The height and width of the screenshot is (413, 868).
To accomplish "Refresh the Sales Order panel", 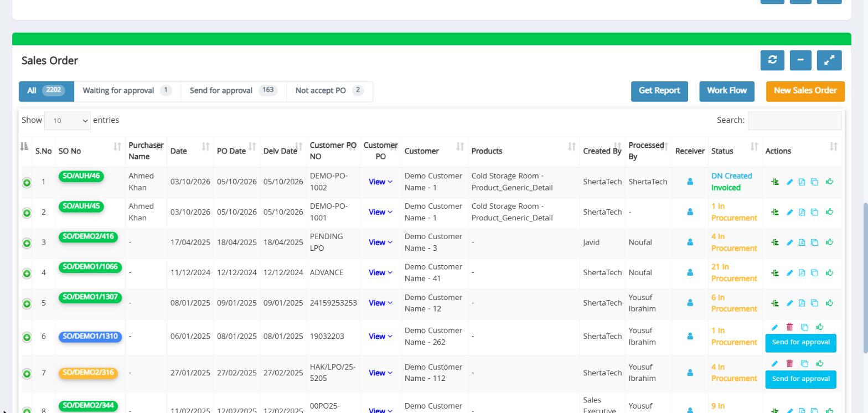I will pos(772,60).
